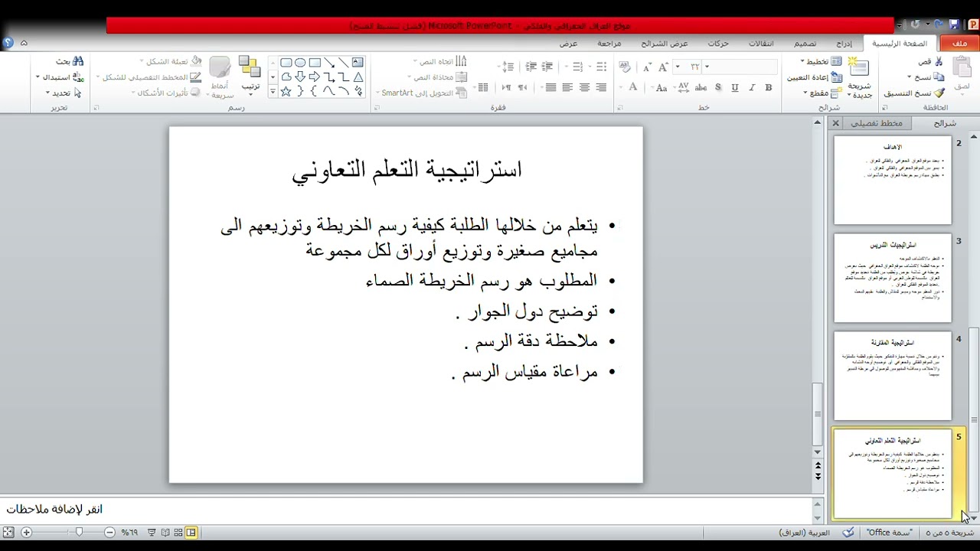980x551 pixels.
Task: Click the Arrange (ترتيب) button
Action: point(250,74)
